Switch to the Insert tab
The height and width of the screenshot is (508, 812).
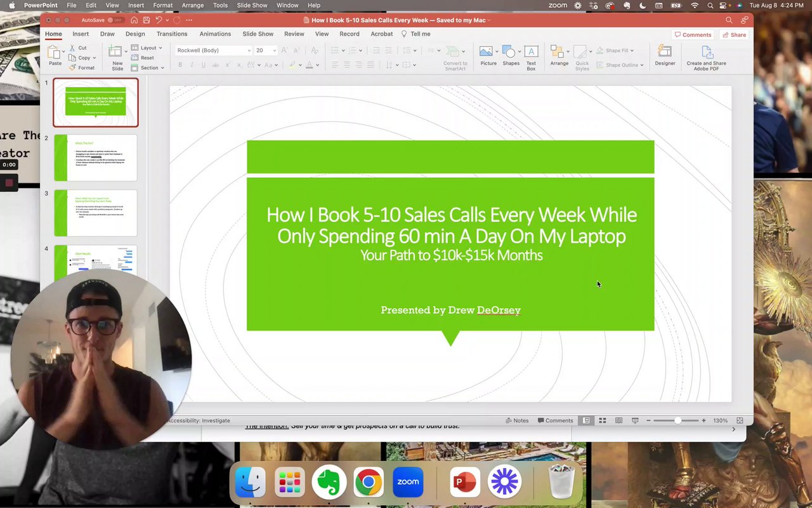click(81, 34)
